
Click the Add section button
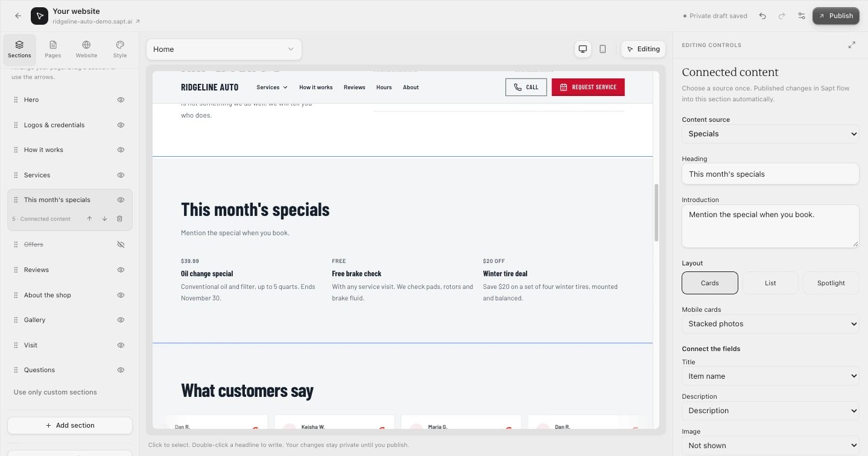pos(70,425)
